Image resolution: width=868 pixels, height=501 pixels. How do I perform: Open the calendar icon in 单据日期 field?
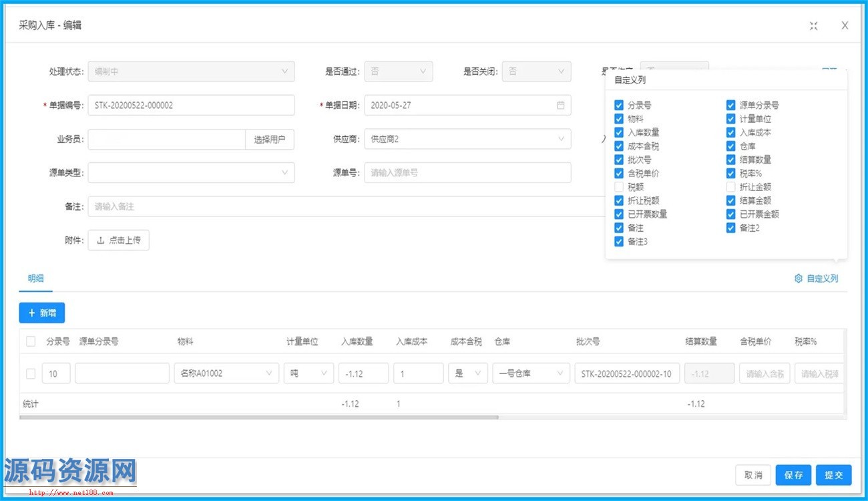(x=561, y=106)
